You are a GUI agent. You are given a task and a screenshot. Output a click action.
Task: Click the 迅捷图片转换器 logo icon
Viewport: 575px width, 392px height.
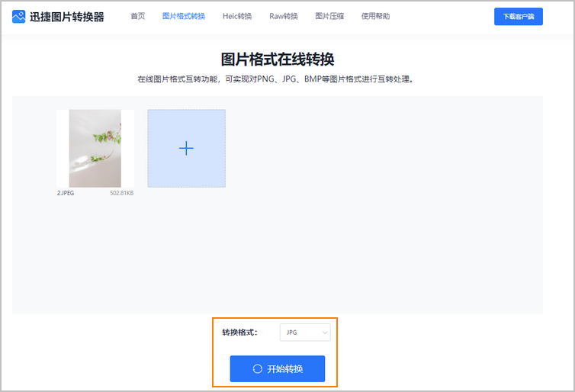coord(19,17)
